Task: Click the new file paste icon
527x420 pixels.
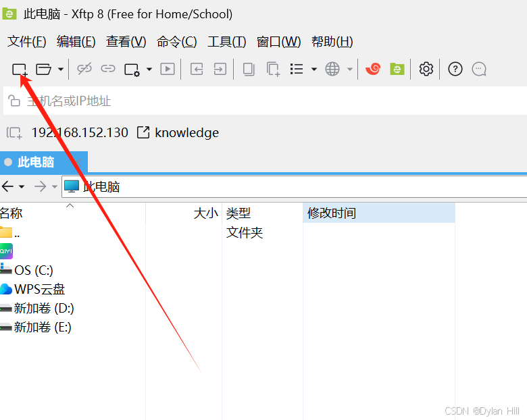Action: [273, 70]
